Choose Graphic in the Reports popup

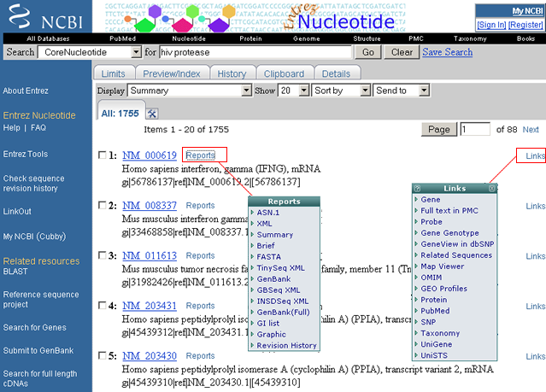click(271, 335)
